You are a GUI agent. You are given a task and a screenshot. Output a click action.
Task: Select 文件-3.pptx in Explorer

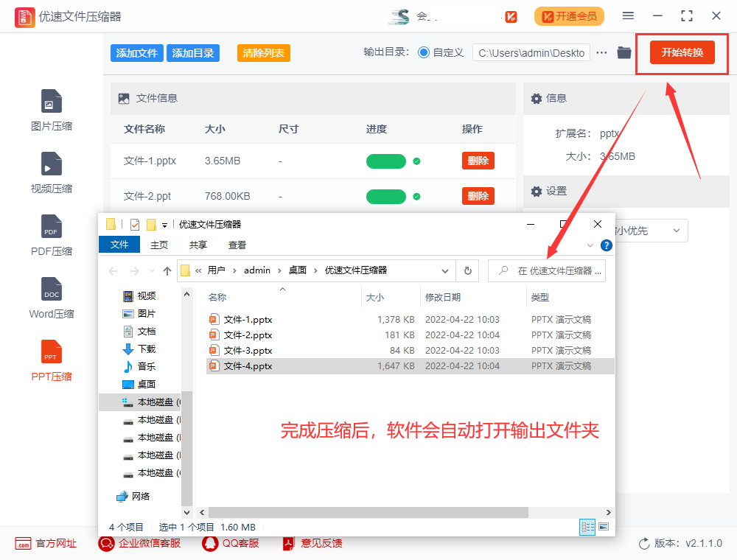(410, 351)
